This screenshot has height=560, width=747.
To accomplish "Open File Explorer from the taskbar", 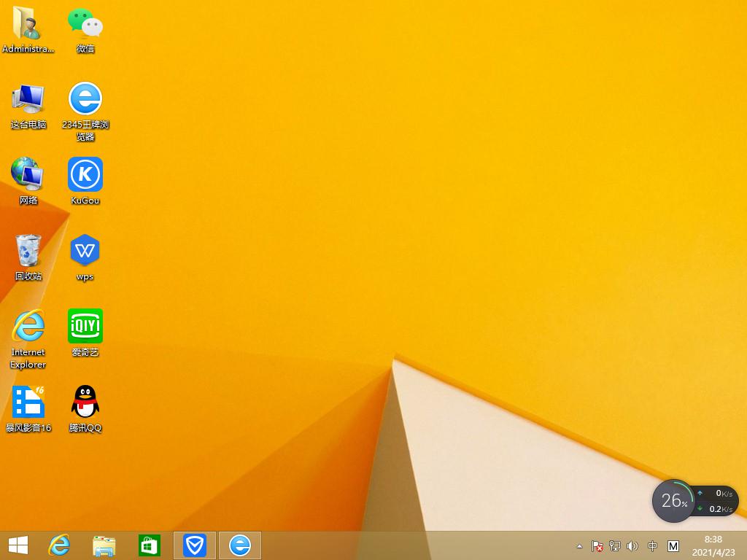I will tap(104, 545).
